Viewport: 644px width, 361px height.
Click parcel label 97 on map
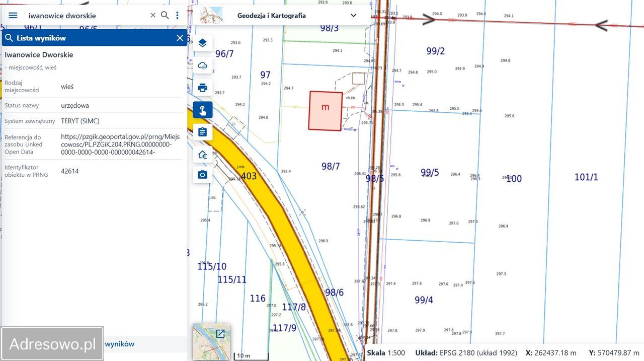tap(265, 75)
